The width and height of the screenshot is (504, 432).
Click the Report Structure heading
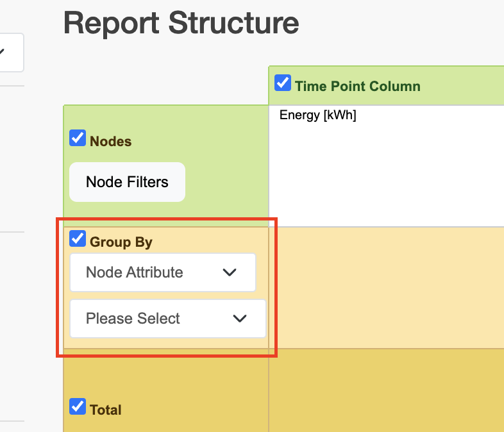181,23
